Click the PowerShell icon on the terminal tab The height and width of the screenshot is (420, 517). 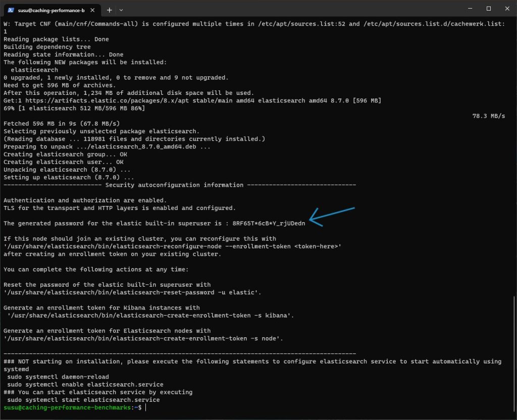pos(11,10)
